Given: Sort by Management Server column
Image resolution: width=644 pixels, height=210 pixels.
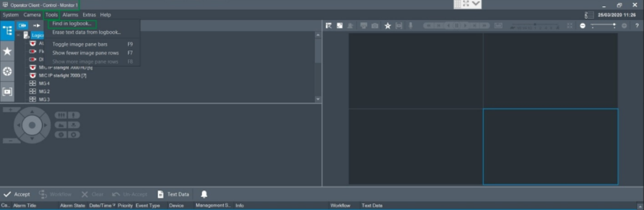Looking at the screenshot, I should 213,205.
